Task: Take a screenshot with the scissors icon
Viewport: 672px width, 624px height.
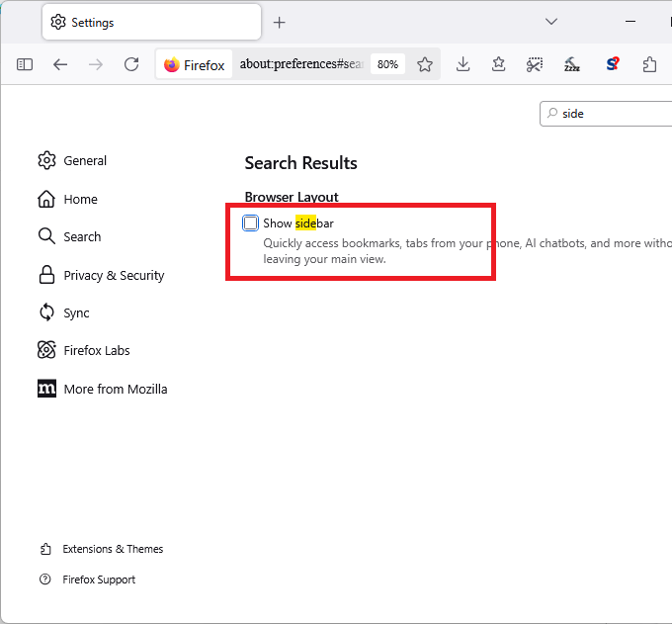Action: coord(535,64)
